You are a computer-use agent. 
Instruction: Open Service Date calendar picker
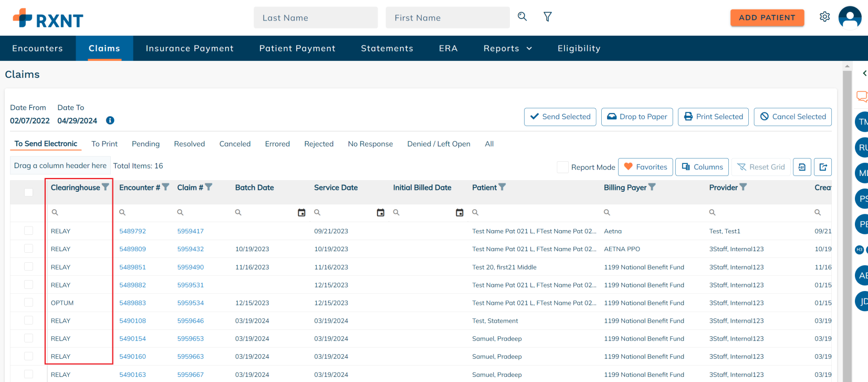pyautogui.click(x=381, y=212)
